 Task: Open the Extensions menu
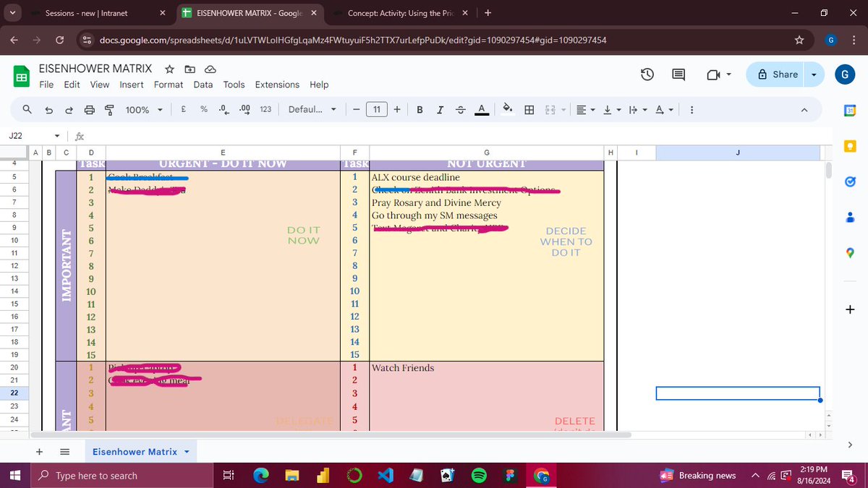pyautogui.click(x=277, y=85)
